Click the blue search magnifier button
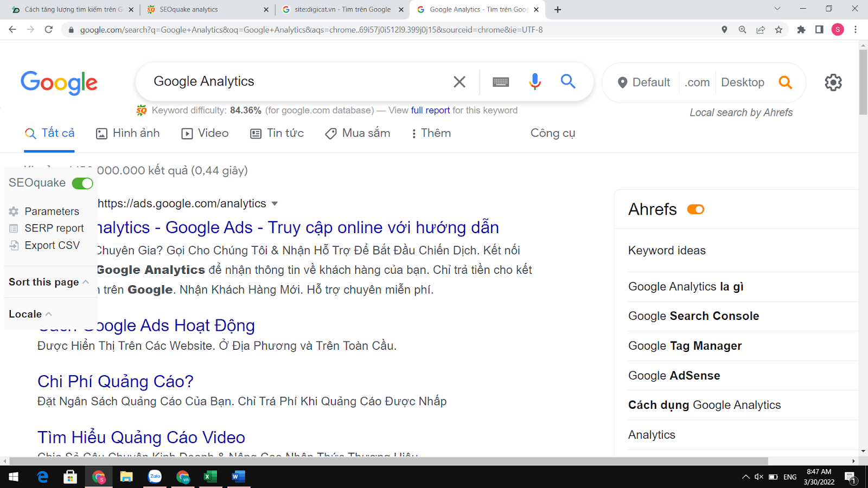868x488 pixels. click(x=568, y=81)
